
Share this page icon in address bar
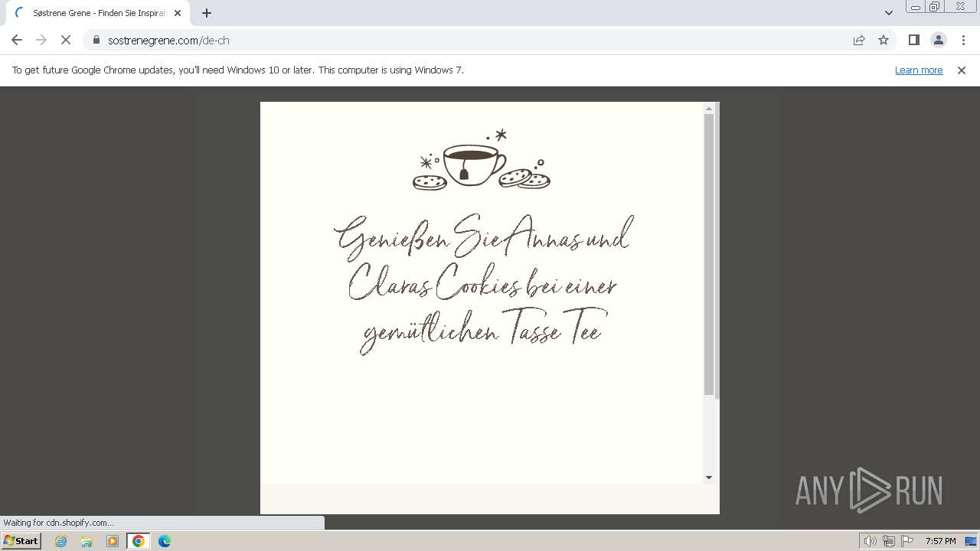click(859, 40)
